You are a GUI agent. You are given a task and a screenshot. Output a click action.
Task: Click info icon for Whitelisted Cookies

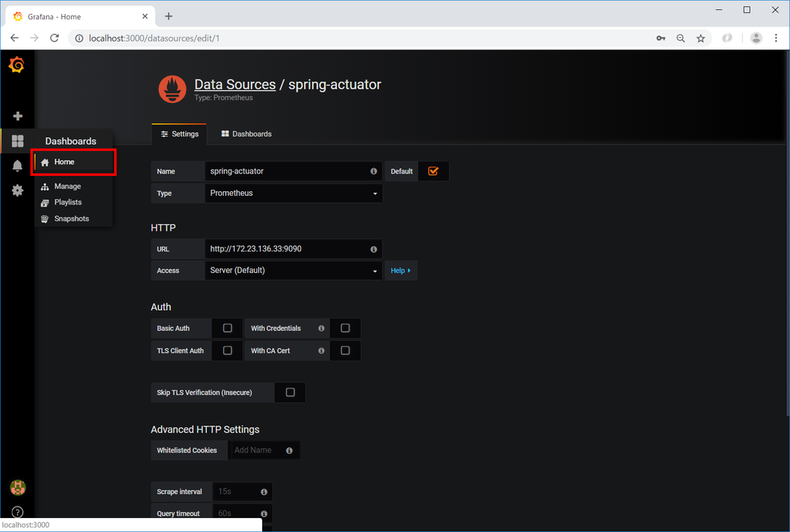click(289, 450)
